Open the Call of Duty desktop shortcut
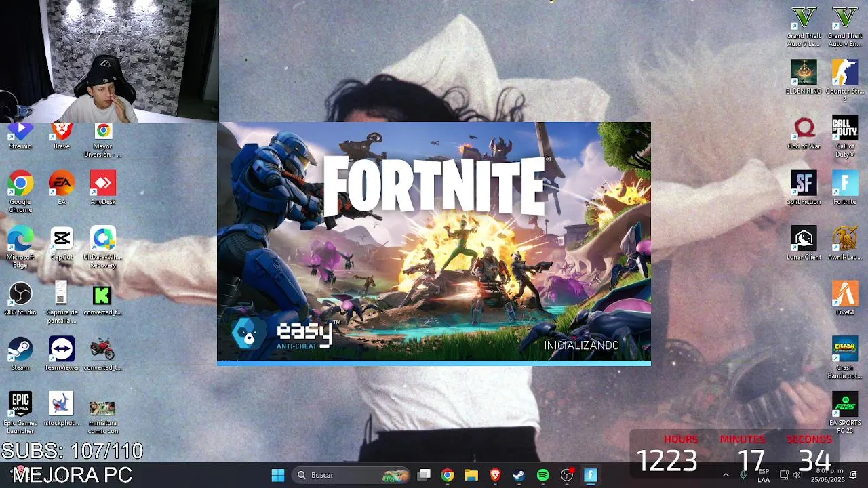 845,136
